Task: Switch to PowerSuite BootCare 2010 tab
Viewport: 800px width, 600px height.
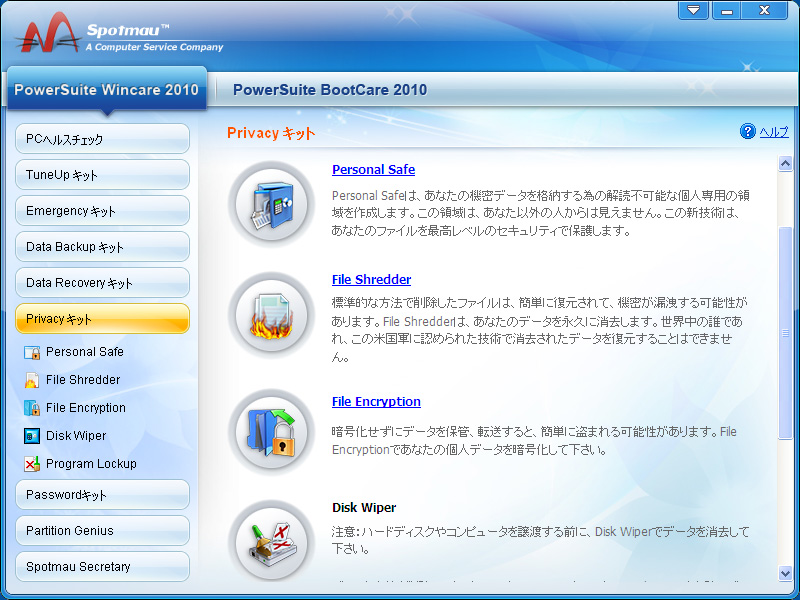Action: click(x=330, y=90)
